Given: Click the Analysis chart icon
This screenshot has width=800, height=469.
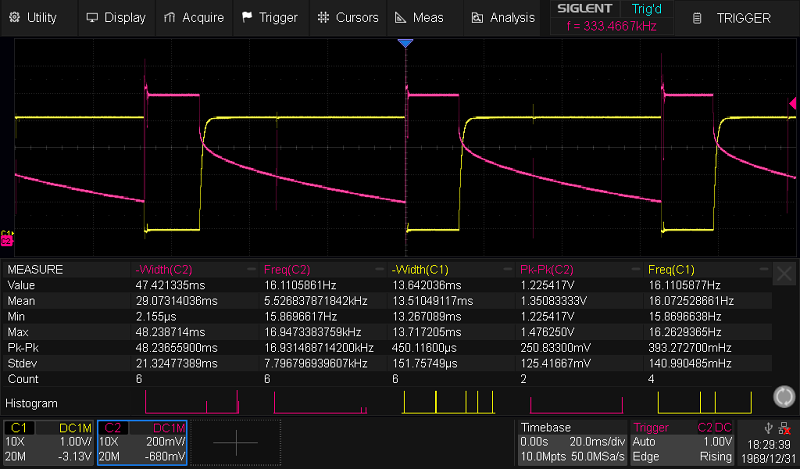Looking at the screenshot, I should point(477,17).
